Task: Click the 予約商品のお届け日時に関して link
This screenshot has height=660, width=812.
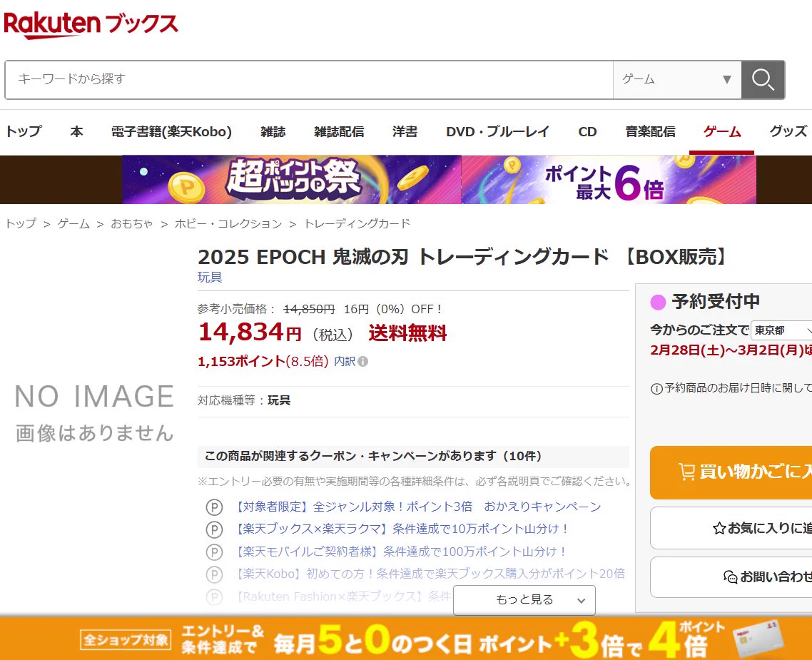Action: (x=738, y=388)
